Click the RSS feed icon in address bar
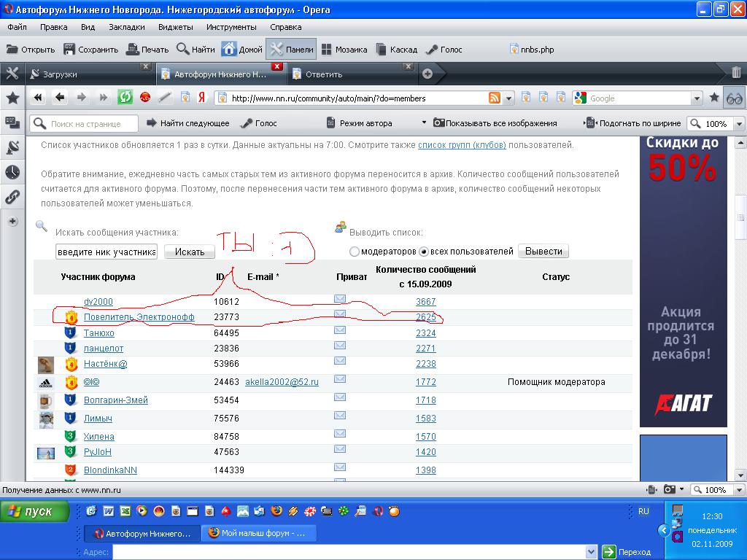 click(495, 98)
